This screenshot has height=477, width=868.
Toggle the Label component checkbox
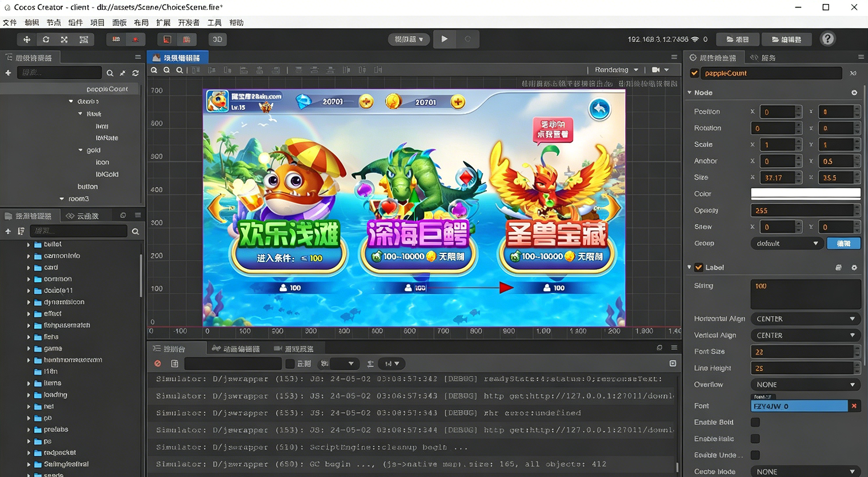pyautogui.click(x=698, y=268)
